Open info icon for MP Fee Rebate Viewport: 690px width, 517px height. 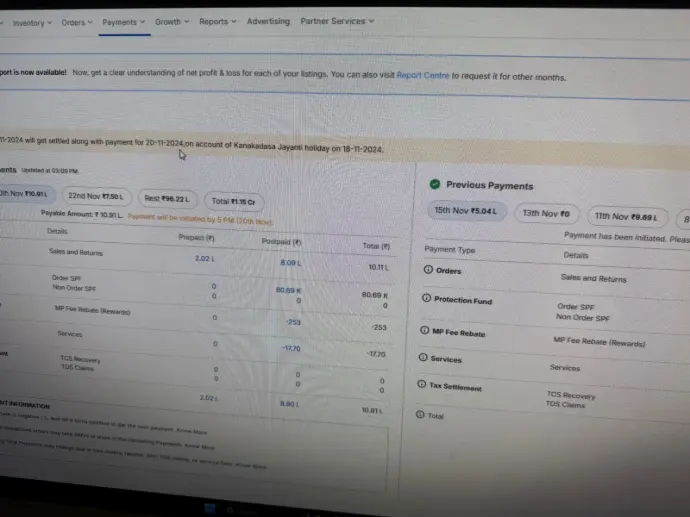[425, 330]
